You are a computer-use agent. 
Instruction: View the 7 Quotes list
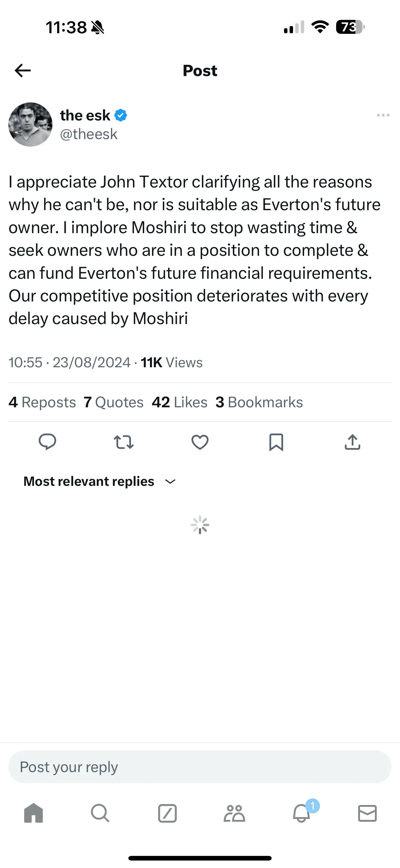113,402
